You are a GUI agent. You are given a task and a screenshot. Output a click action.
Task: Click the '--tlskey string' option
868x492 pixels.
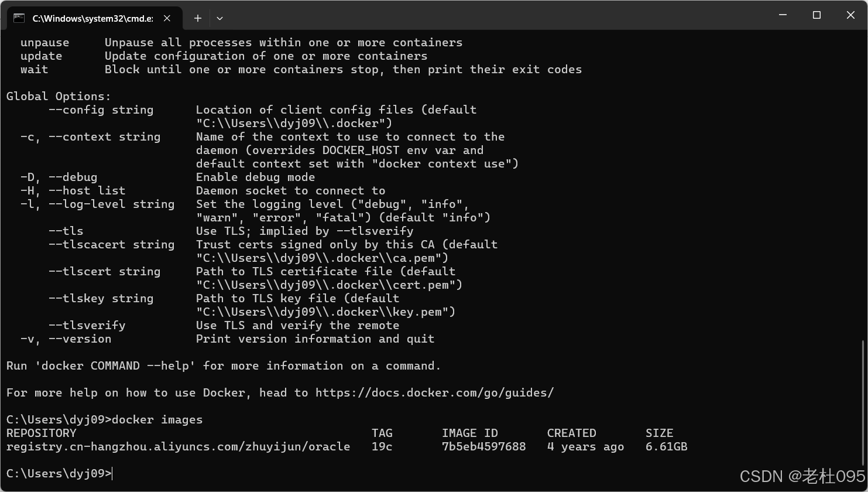(x=101, y=298)
